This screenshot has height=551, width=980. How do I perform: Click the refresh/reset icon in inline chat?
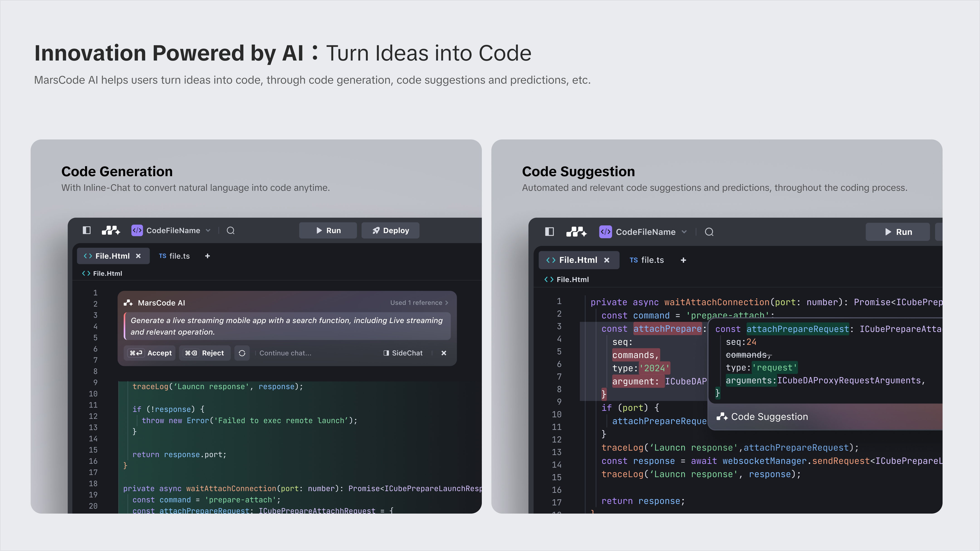pos(242,353)
